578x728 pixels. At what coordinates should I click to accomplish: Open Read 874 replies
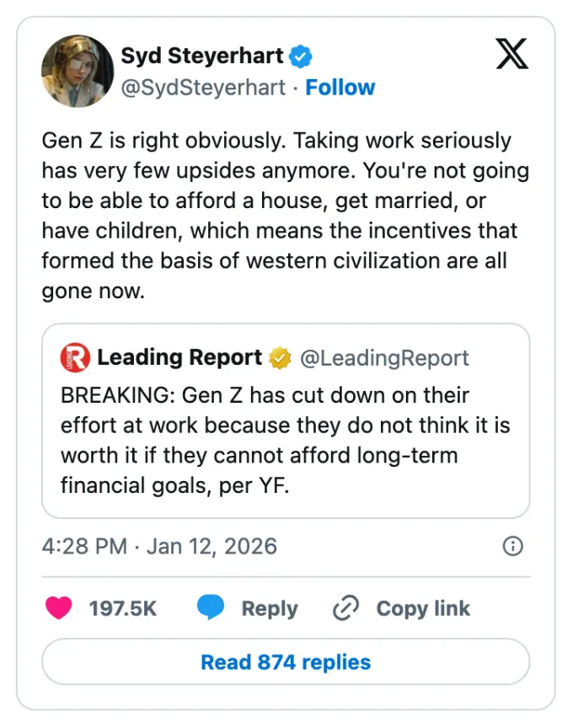(x=286, y=661)
